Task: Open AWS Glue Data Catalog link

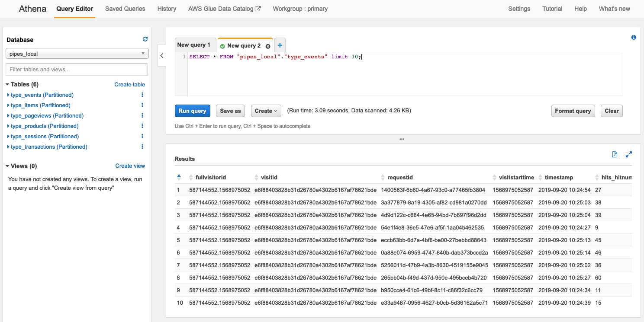Action: click(x=224, y=9)
